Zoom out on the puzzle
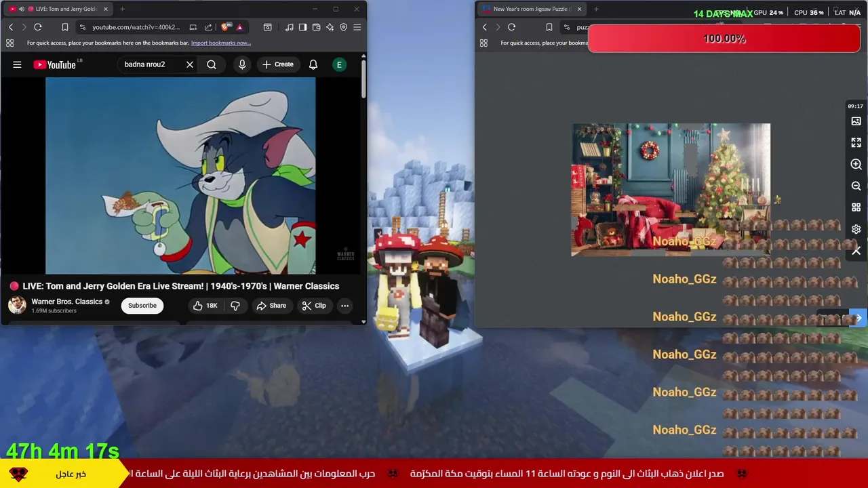The width and height of the screenshot is (868, 488). [856, 186]
